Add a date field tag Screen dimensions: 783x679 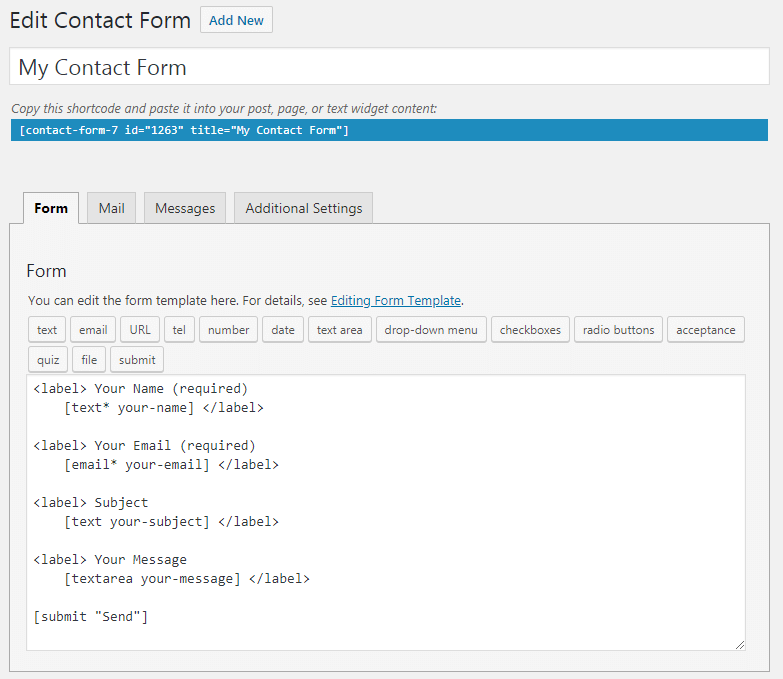click(x=283, y=330)
